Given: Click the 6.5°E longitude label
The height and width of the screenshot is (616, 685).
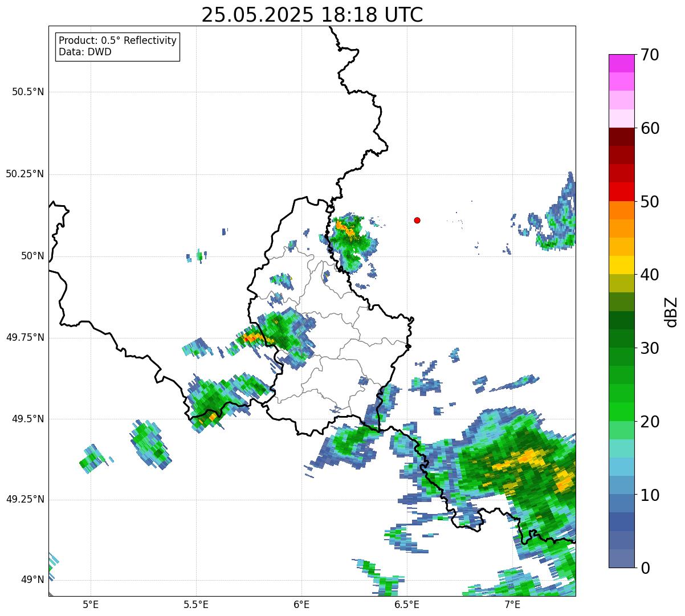Looking at the screenshot, I should [407, 604].
